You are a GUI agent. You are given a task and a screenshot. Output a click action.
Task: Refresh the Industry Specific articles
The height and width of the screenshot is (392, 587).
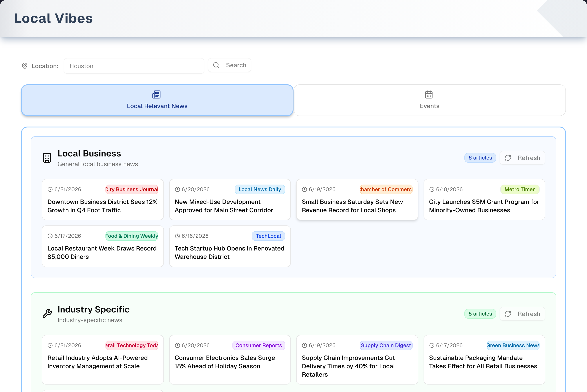(x=522, y=314)
